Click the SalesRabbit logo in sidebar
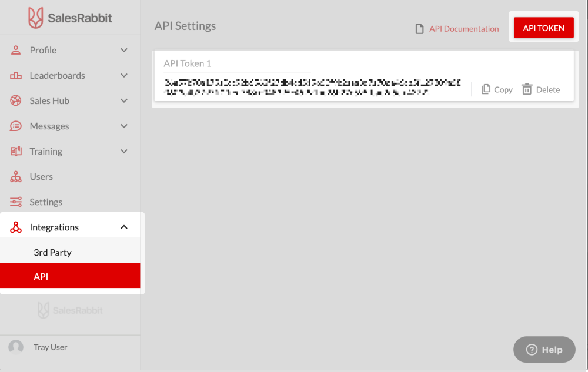 point(70,18)
